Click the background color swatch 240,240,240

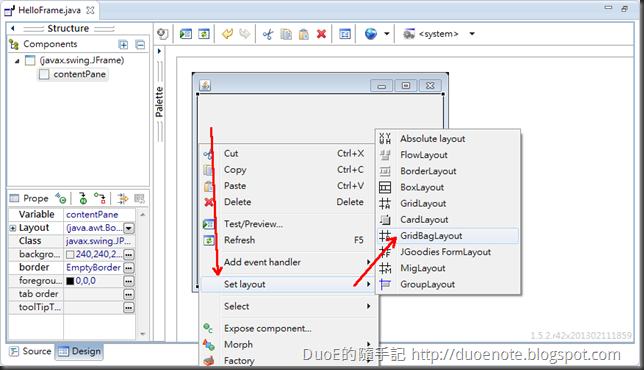click(70, 255)
